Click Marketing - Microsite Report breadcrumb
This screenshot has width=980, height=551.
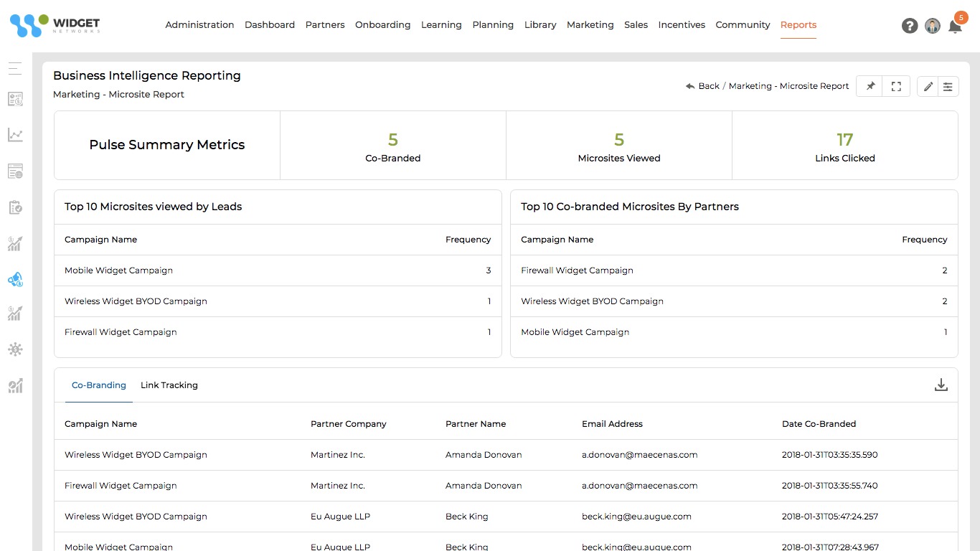pos(789,86)
